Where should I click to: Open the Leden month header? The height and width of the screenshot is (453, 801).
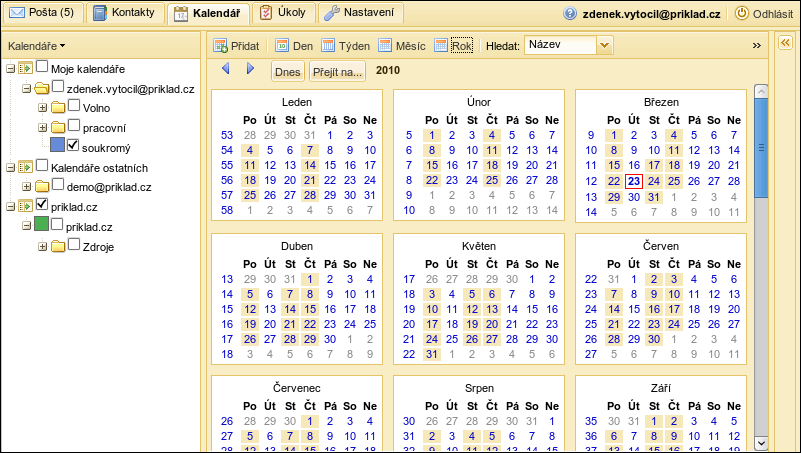click(297, 102)
